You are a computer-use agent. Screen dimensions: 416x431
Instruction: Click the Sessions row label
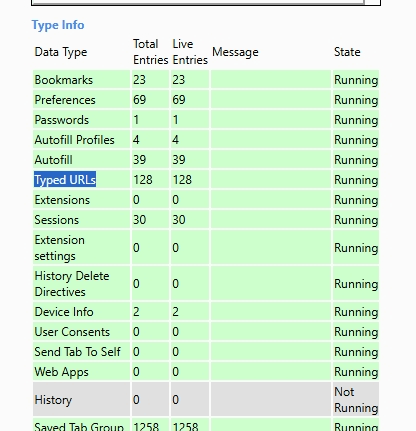point(57,220)
